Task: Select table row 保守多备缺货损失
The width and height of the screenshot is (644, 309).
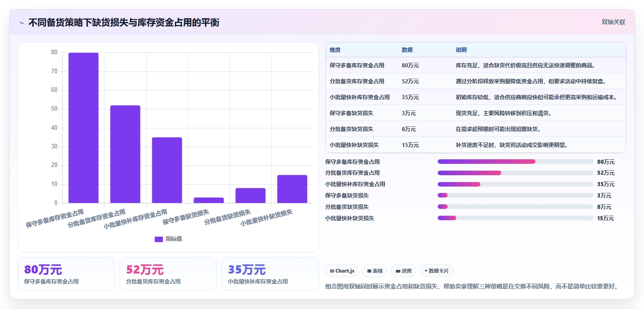Action: (x=476, y=113)
